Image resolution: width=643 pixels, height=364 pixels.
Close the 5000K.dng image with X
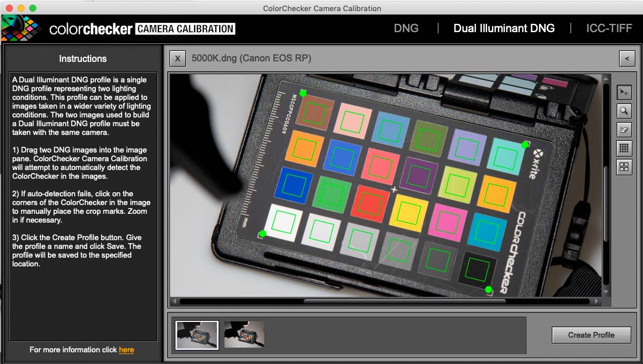pyautogui.click(x=178, y=58)
